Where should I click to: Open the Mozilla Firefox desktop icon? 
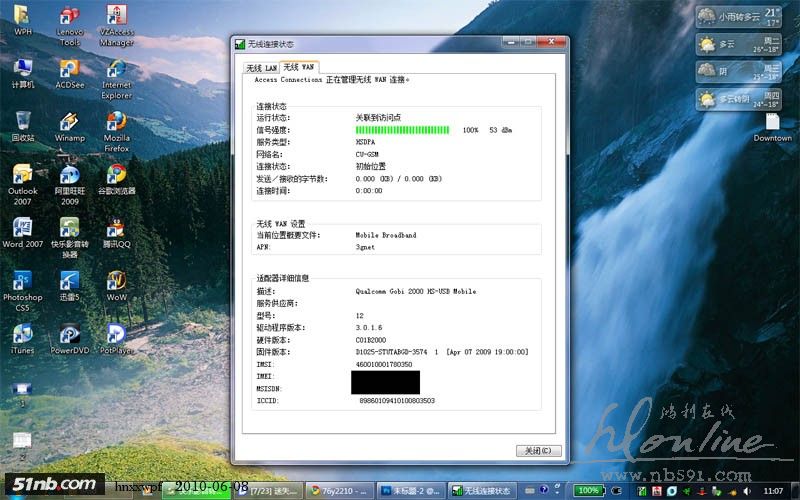click(116, 124)
